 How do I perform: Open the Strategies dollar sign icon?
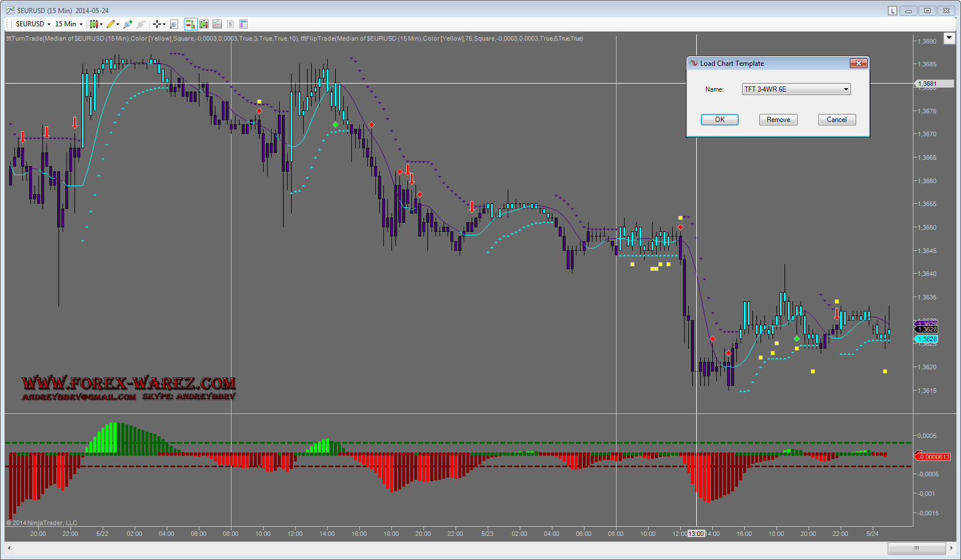tap(230, 24)
